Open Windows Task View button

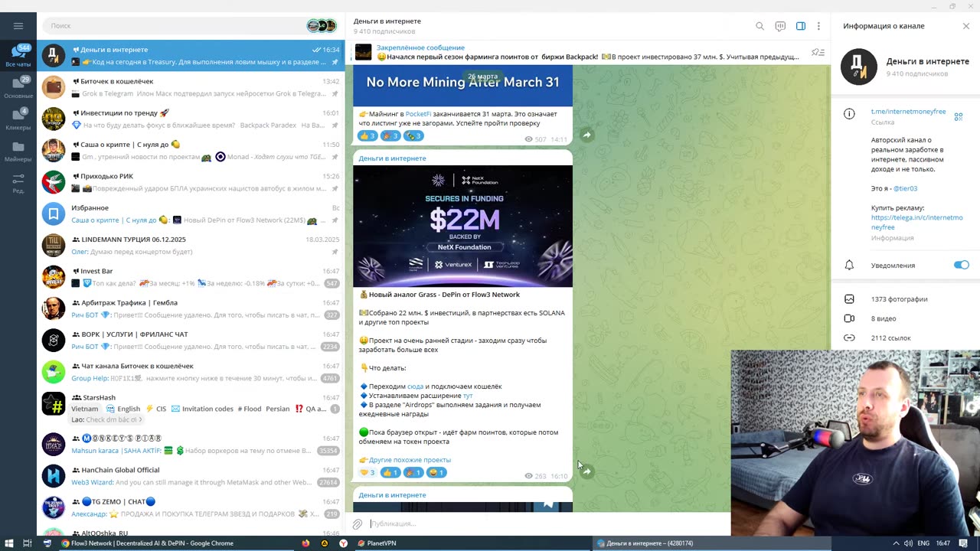tap(27, 543)
